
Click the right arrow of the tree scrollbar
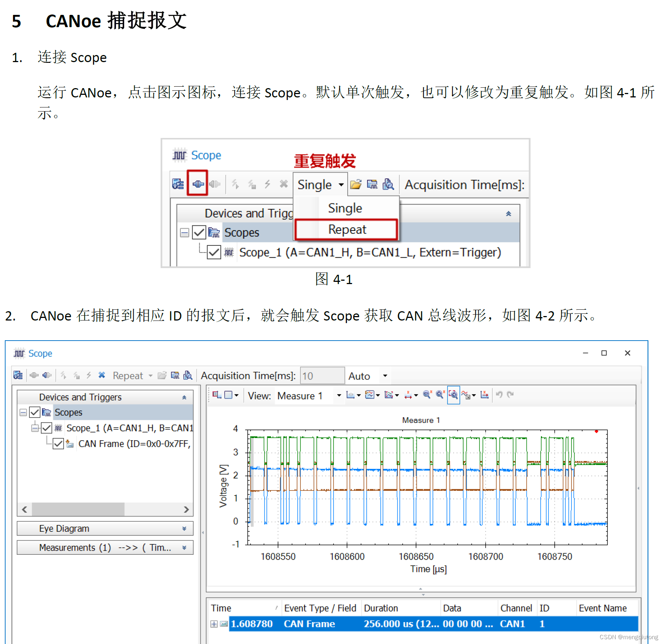186,509
